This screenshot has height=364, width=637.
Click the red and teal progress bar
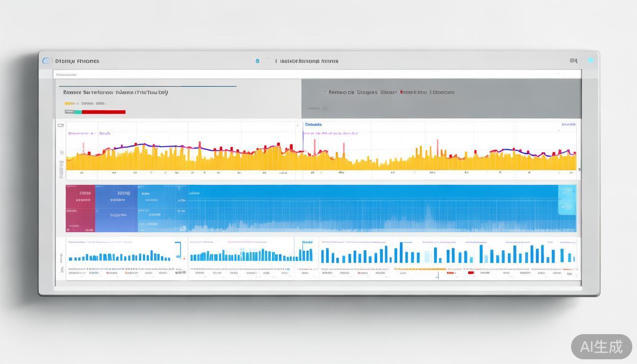(x=95, y=112)
